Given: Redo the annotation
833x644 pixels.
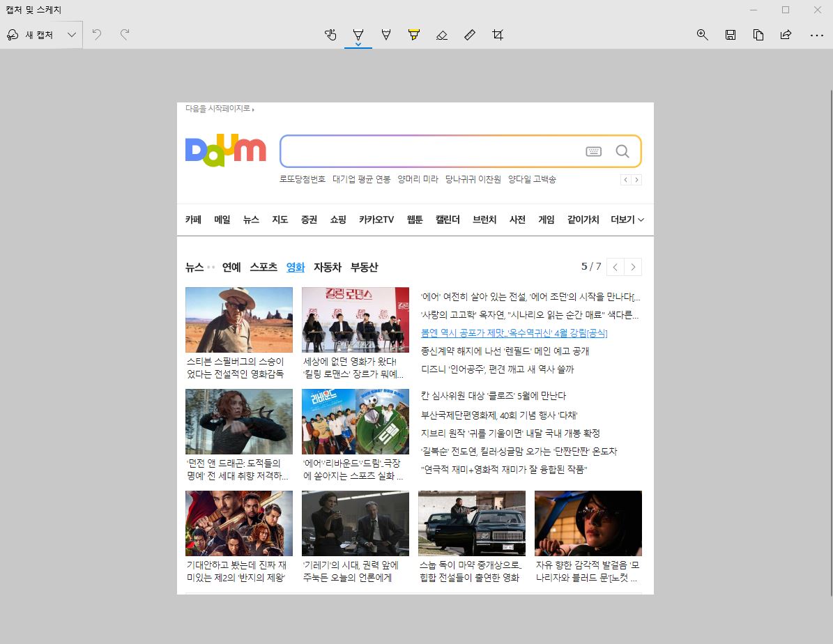Looking at the screenshot, I should point(125,35).
